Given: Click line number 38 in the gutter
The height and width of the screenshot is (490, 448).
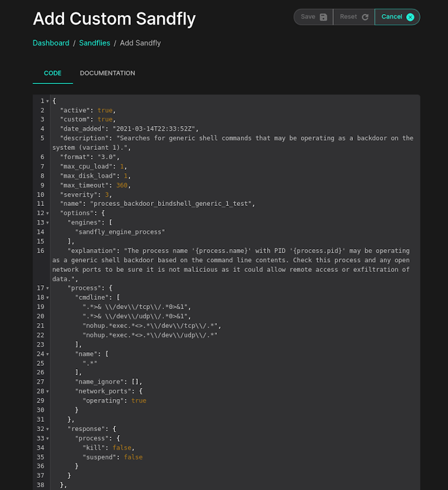Looking at the screenshot, I should coord(41,485).
